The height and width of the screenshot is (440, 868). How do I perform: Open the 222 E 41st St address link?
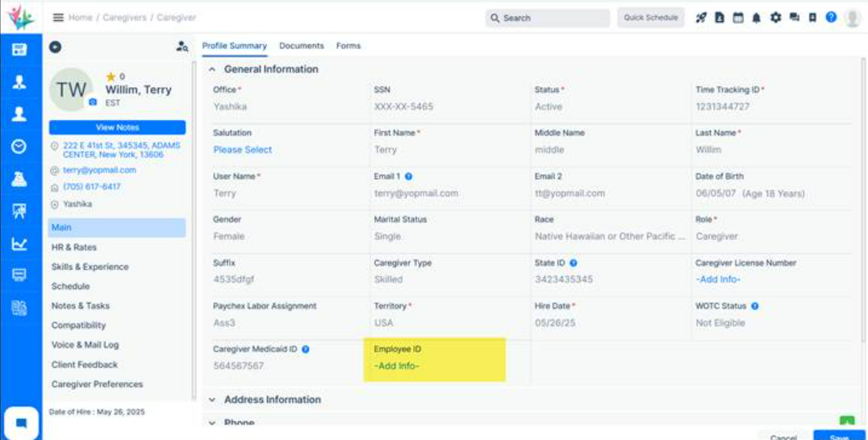tap(121, 150)
